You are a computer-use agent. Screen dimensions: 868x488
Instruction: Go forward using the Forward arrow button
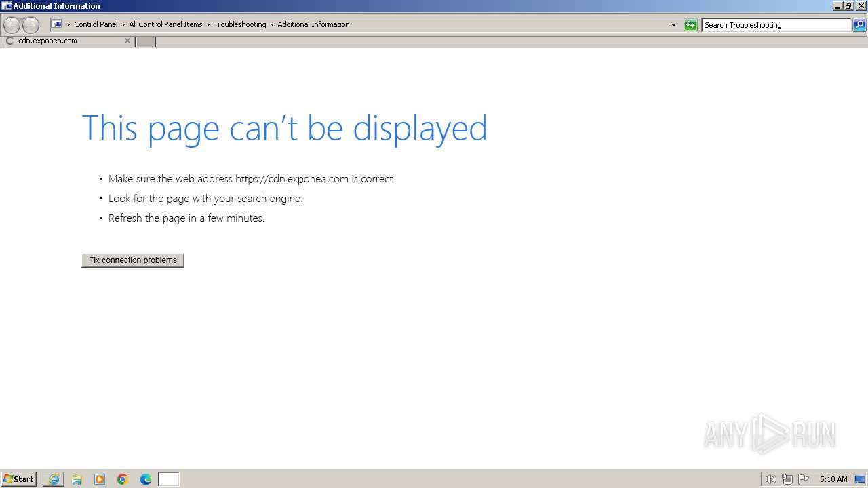31,25
